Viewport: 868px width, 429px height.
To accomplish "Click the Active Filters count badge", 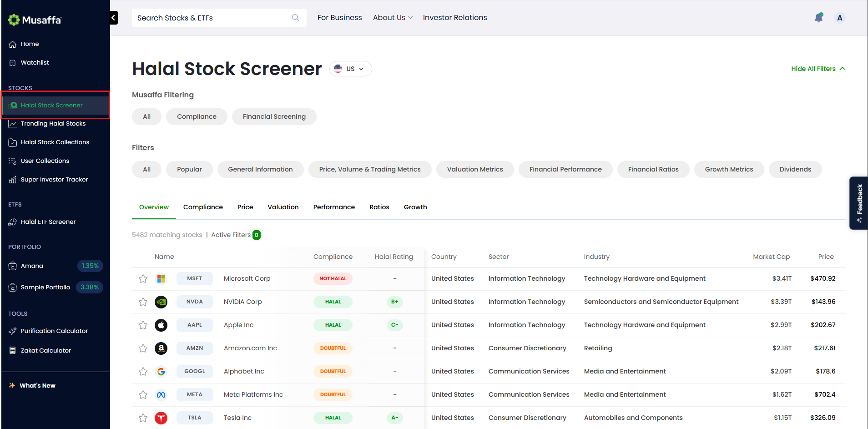I will coord(257,235).
